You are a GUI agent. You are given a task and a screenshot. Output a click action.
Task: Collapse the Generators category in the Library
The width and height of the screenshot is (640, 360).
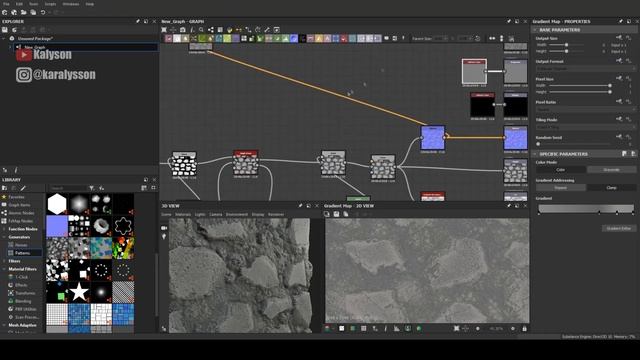pyautogui.click(x=4, y=237)
